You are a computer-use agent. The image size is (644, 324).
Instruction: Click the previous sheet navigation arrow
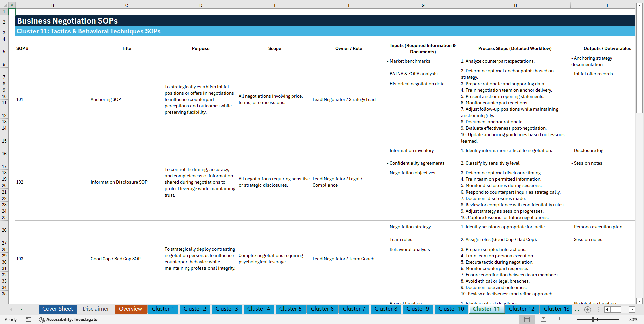[11, 309]
